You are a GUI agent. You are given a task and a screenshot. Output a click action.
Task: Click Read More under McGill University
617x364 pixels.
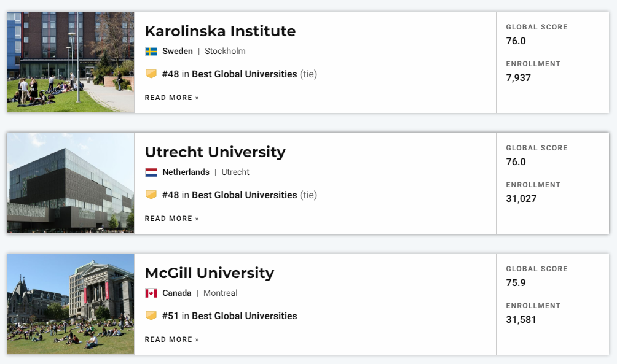(172, 339)
